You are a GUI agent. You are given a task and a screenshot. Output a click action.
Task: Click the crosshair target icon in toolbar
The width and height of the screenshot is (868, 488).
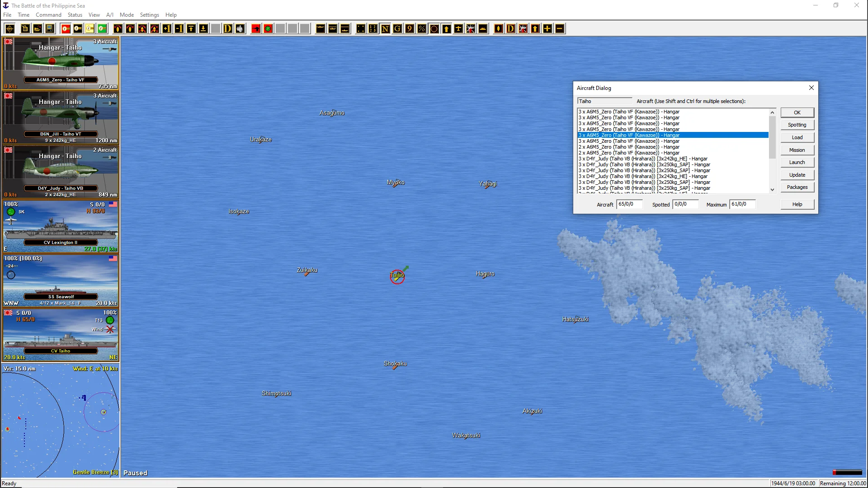pyautogui.click(x=9, y=29)
